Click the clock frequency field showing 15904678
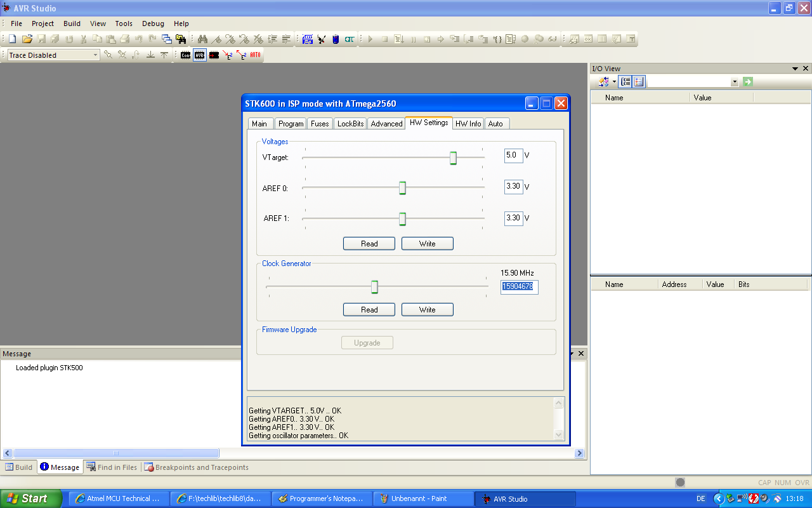812x508 pixels. pyautogui.click(x=520, y=287)
